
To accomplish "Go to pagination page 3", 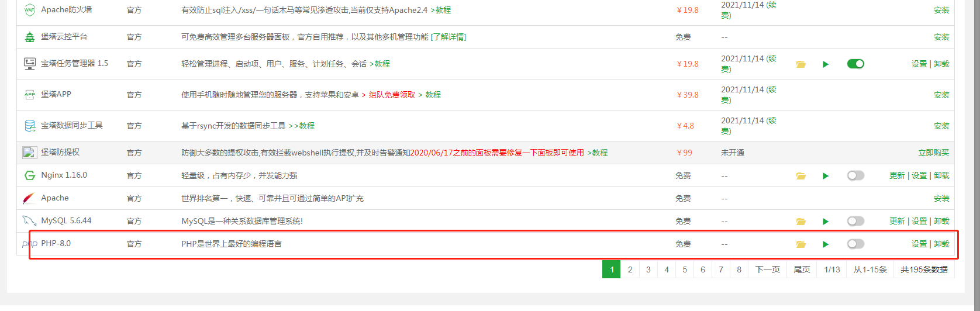I will (x=648, y=269).
